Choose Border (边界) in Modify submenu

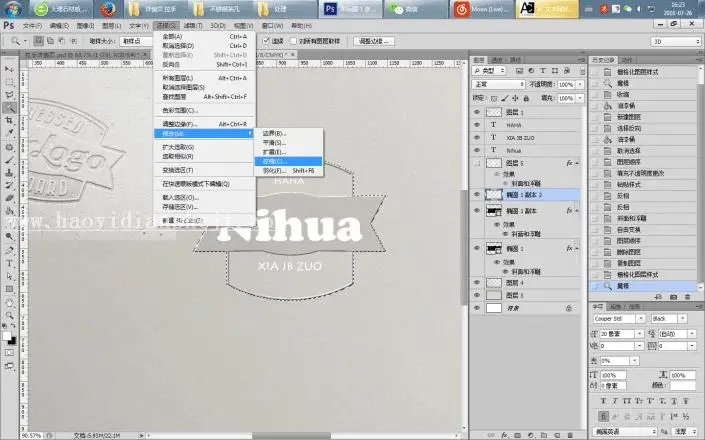pos(288,133)
